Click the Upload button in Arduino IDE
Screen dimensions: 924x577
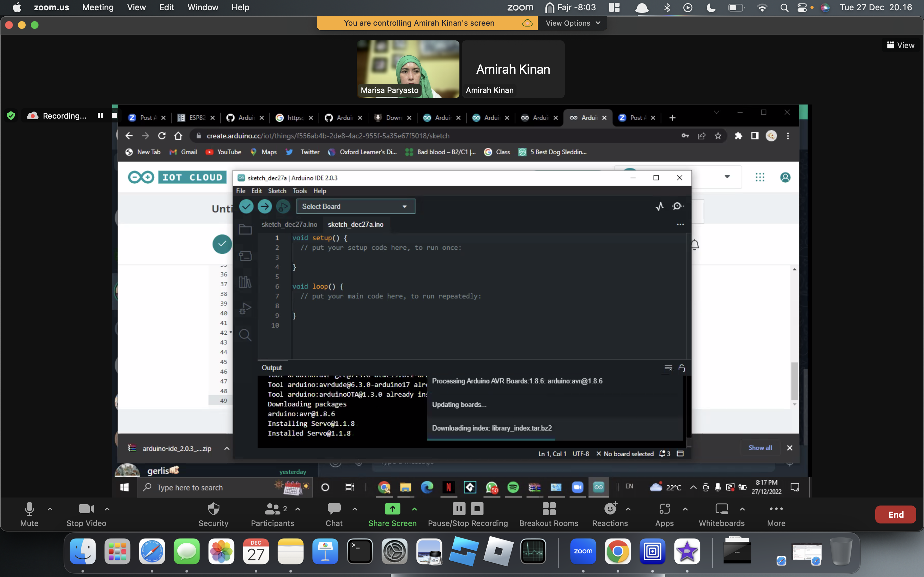[x=263, y=206]
